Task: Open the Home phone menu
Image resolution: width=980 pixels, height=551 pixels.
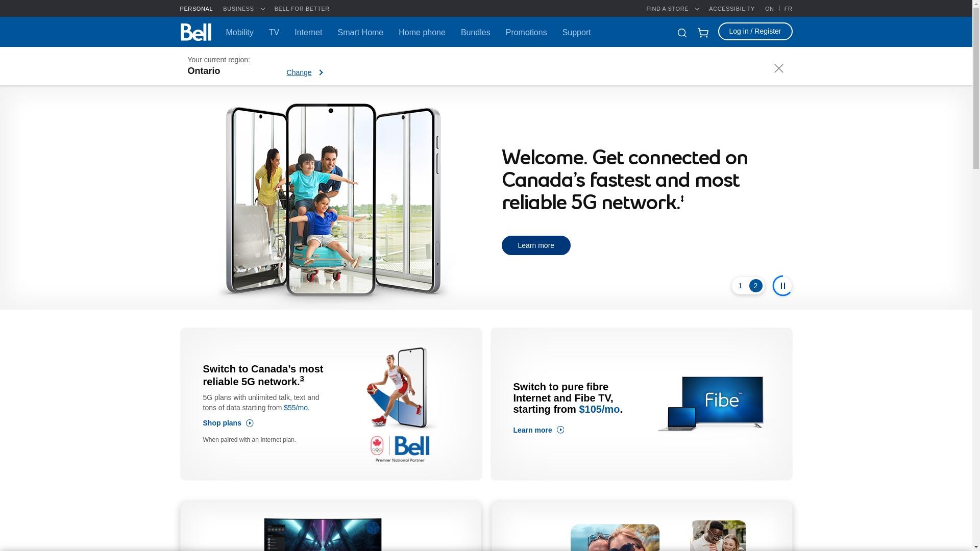Action: tap(422, 33)
